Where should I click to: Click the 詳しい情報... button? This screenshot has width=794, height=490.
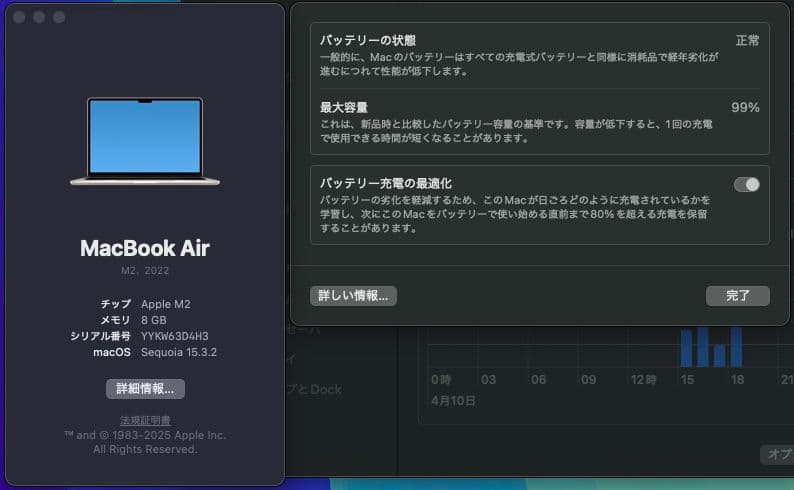point(353,296)
